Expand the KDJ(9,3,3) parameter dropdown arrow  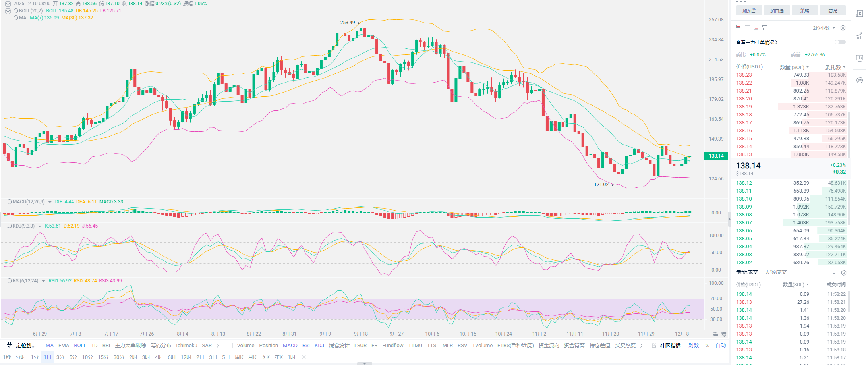(40, 226)
